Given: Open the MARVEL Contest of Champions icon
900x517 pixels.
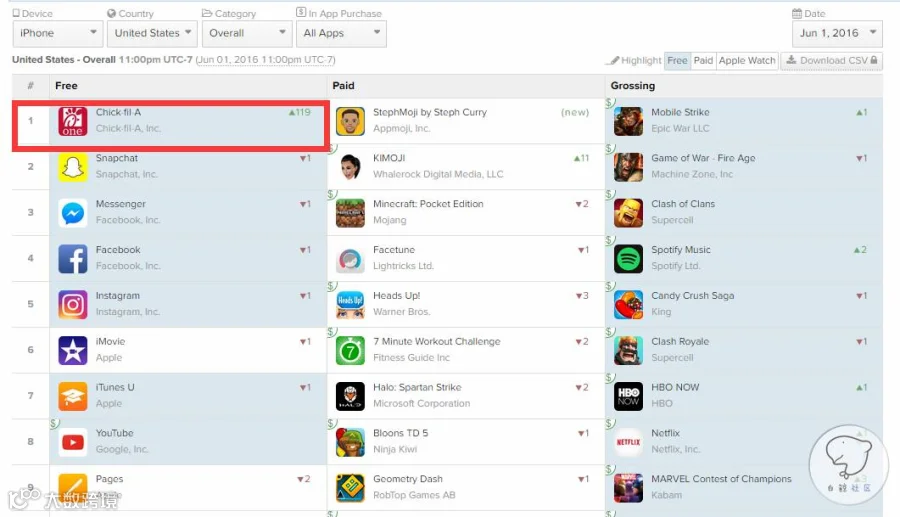Looking at the screenshot, I should click(x=628, y=488).
